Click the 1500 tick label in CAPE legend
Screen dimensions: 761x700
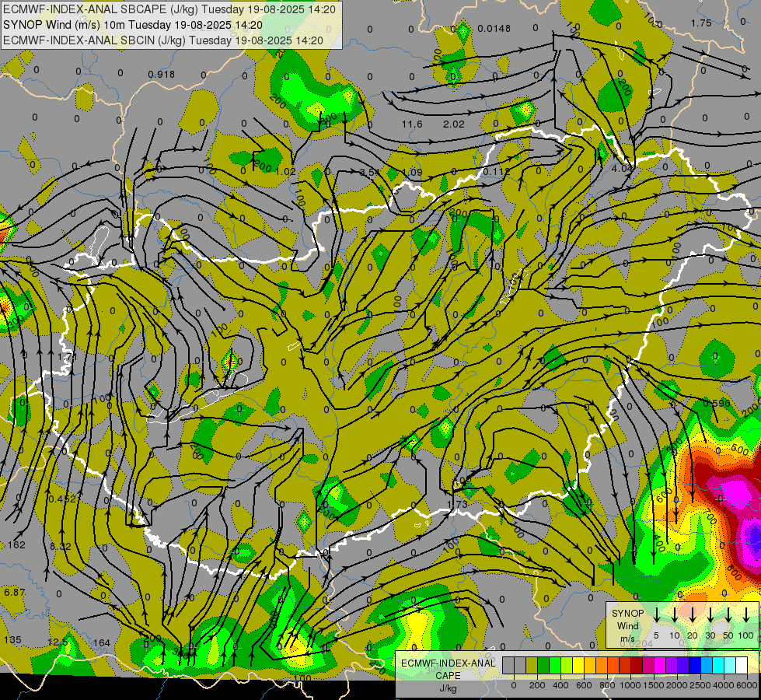tap(654, 685)
